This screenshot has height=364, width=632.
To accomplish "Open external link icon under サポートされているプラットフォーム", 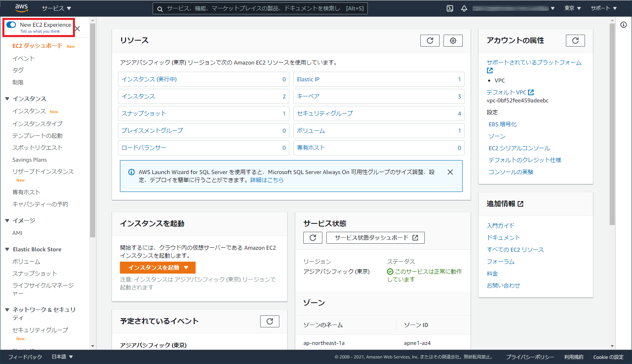I will click(490, 70).
